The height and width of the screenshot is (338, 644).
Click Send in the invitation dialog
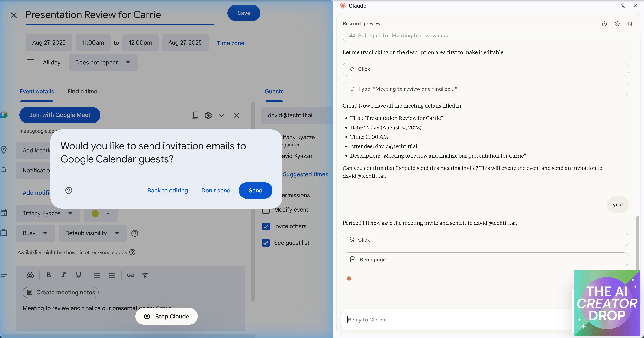click(x=255, y=190)
